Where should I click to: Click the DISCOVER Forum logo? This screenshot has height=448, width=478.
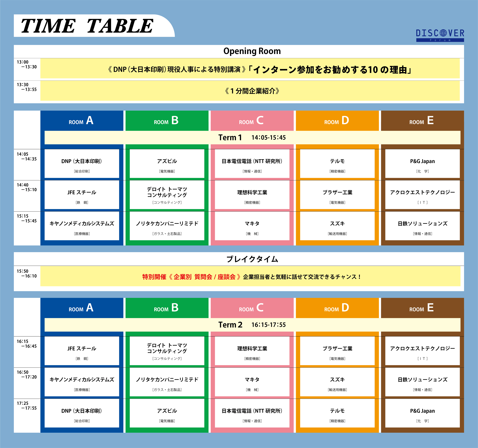point(440,35)
